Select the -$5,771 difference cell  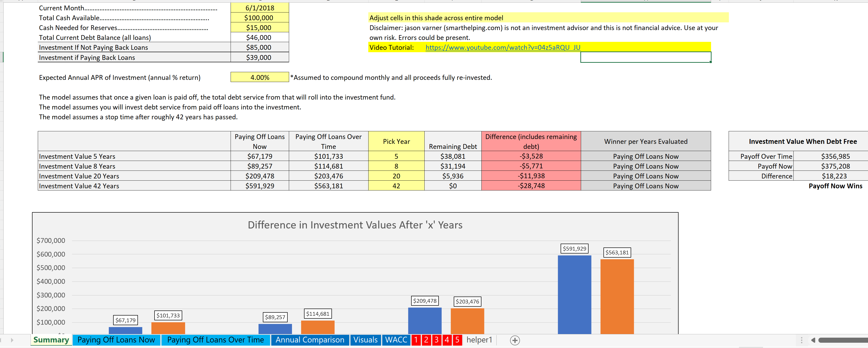531,166
